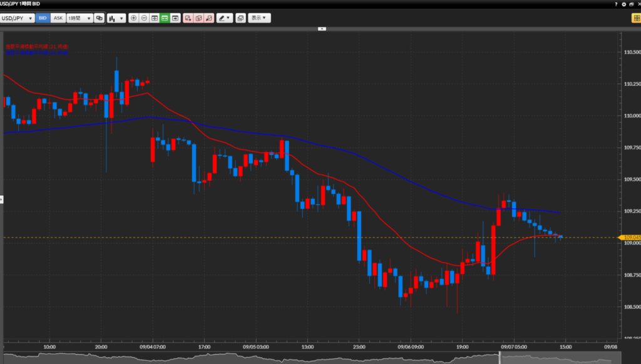
Task: Switch the chart to ASK prices
Action: click(58, 18)
